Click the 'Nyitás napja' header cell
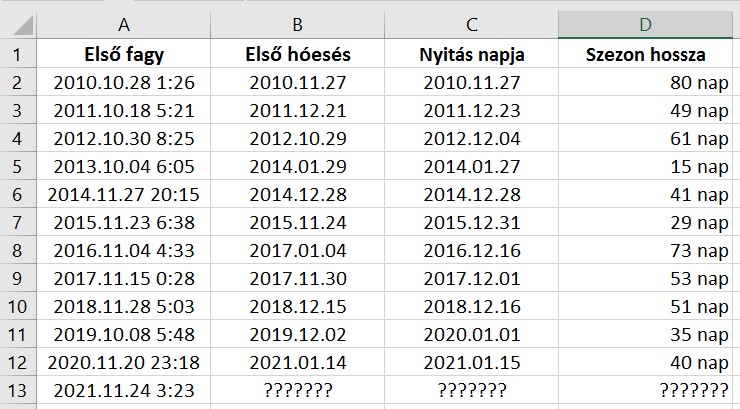Screen dimensions: 740x409 point(472,54)
